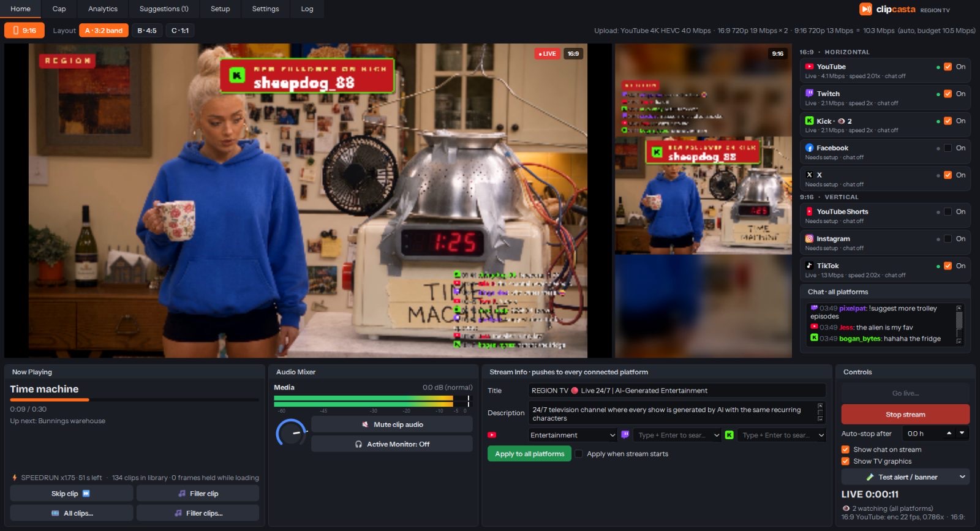980x531 pixels.
Task: Click the TikTok platform icon
Action: pyautogui.click(x=809, y=266)
